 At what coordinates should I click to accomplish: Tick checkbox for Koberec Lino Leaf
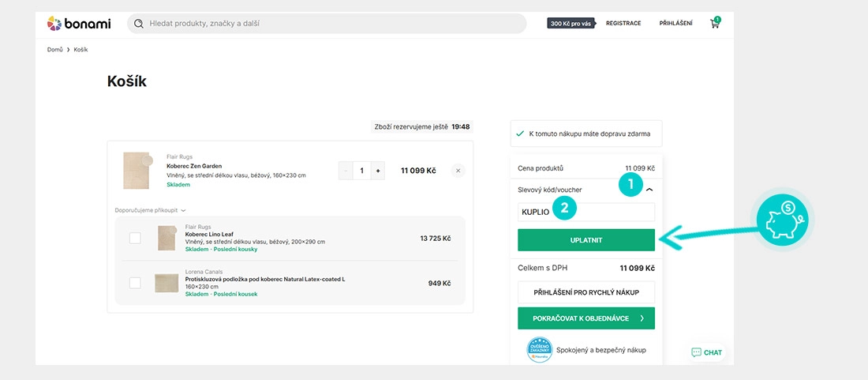[x=135, y=239]
